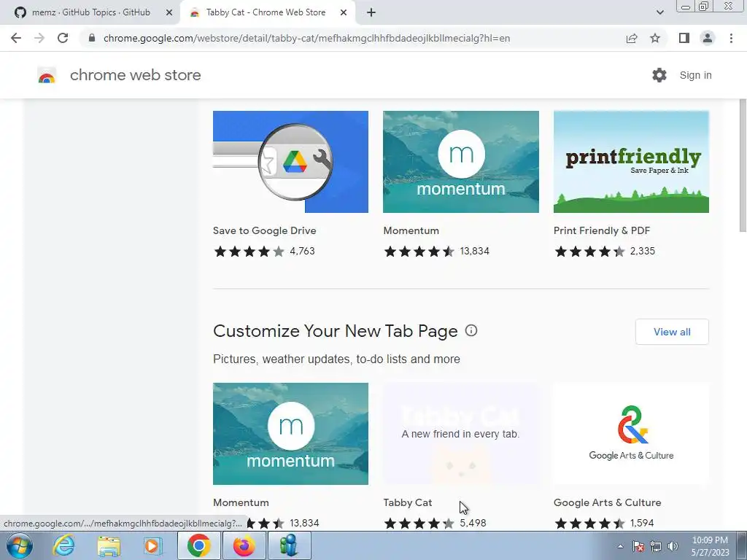Click the 1,594 ratings count

[x=642, y=523]
